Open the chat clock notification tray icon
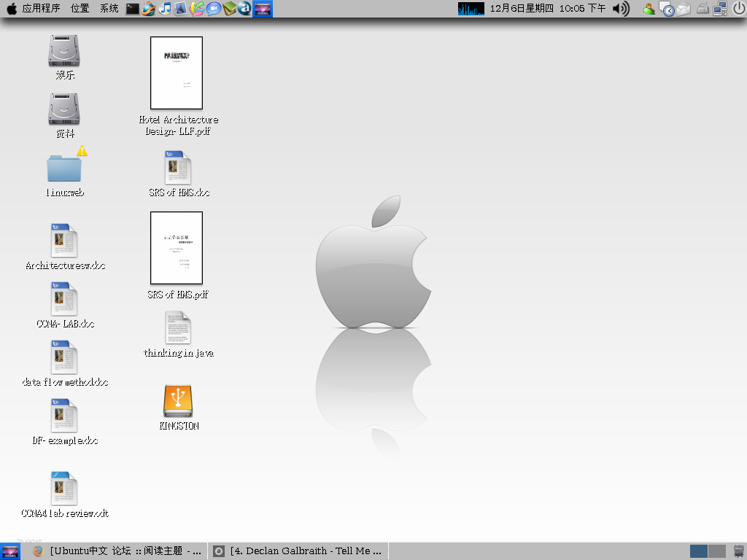The image size is (747, 560). (667, 9)
